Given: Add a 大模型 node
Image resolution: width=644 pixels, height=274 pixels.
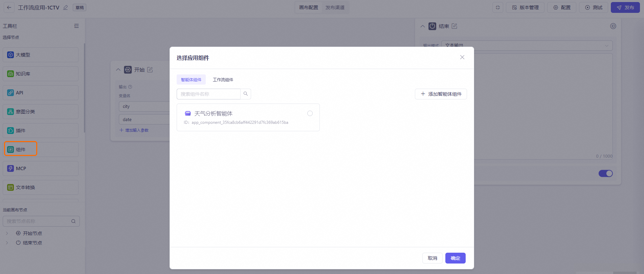Looking at the screenshot, I should [x=41, y=55].
